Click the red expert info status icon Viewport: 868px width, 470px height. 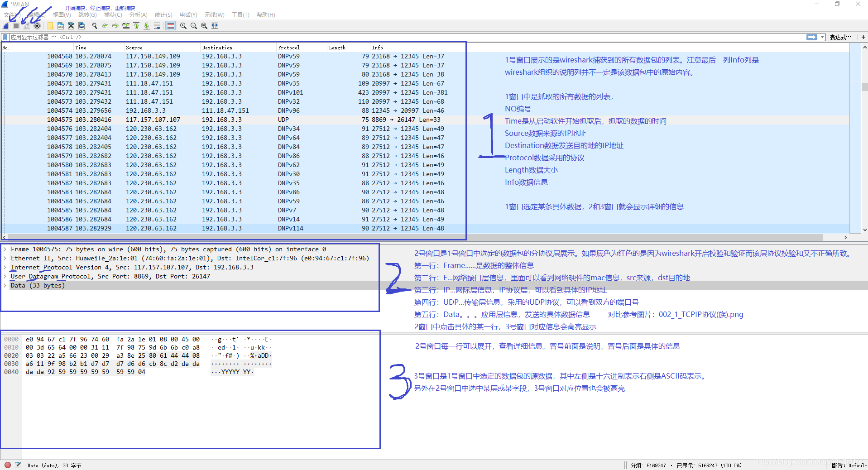click(x=8, y=465)
